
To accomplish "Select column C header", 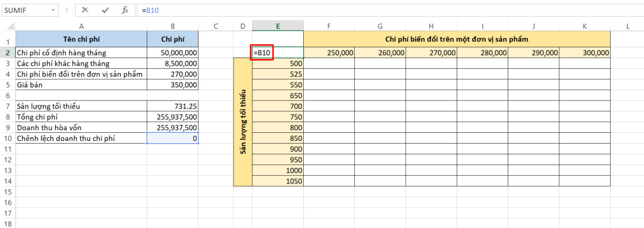I will pyautogui.click(x=216, y=26).
